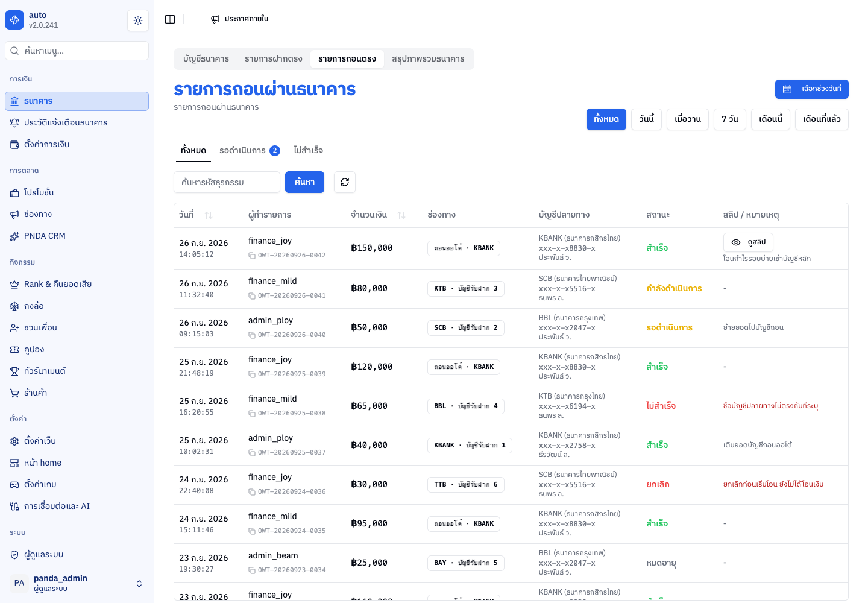The width and height of the screenshot is (868, 603).
Task: Open ร้านค้า sidebar item
Action: coord(77,393)
